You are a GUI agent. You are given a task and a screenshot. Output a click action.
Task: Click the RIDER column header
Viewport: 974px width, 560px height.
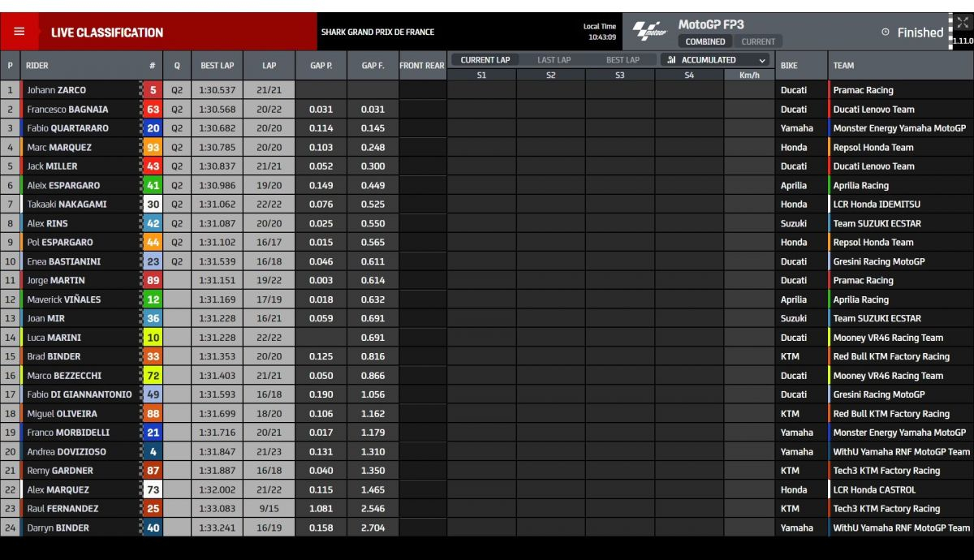[x=37, y=66]
